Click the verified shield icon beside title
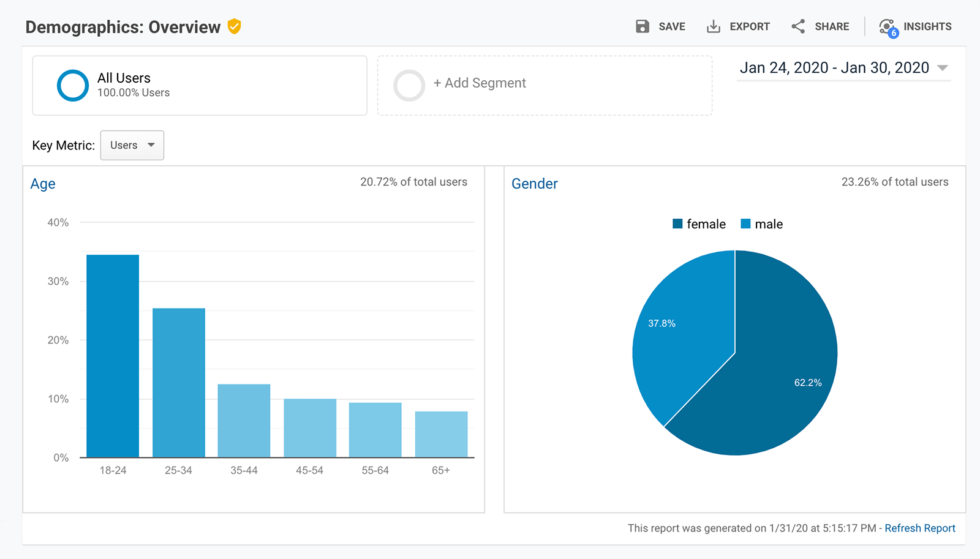Image resolution: width=980 pixels, height=559 pixels. point(234,26)
